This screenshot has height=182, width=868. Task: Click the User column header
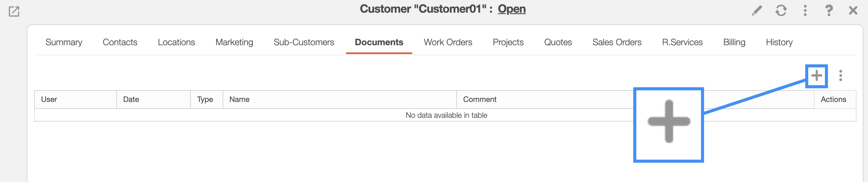coord(49,99)
